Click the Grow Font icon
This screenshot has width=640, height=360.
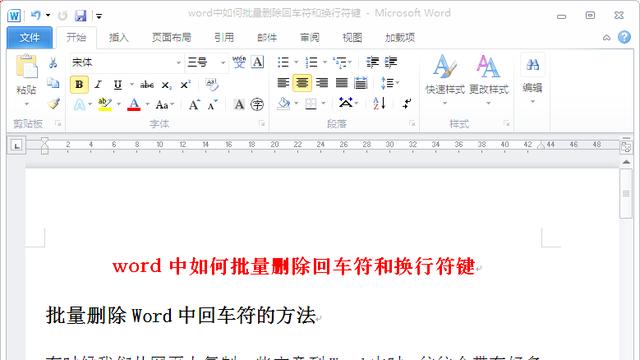[194, 105]
